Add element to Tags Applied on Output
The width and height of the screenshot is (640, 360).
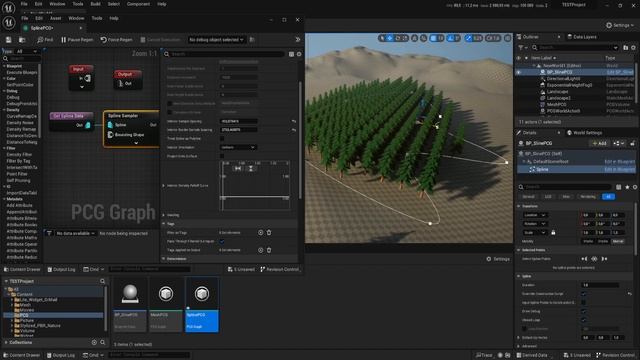click(x=260, y=250)
